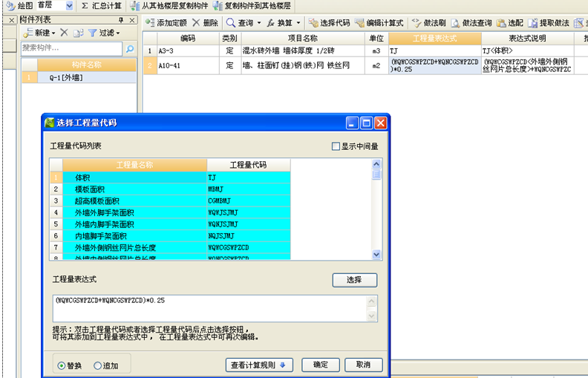Click the code list scrollbar down arrow

(376, 254)
